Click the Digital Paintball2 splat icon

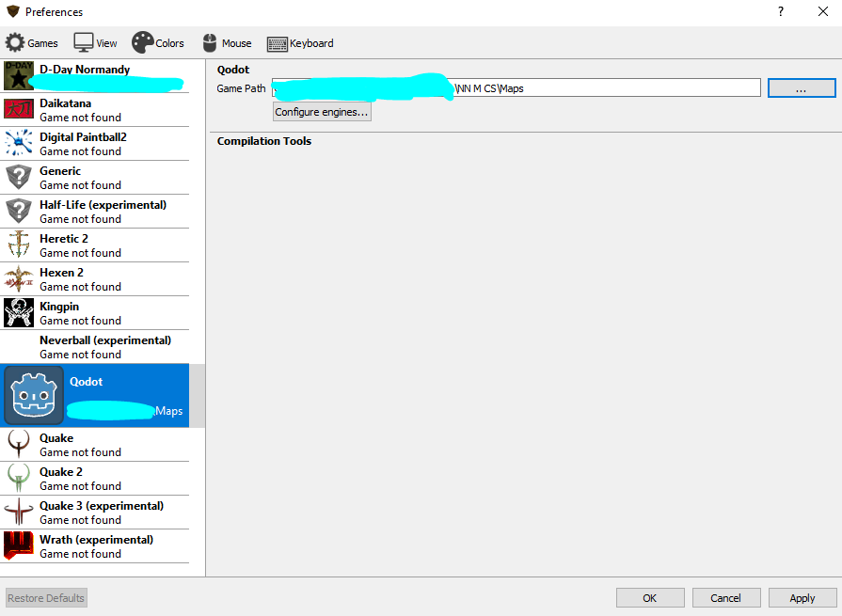(x=19, y=142)
